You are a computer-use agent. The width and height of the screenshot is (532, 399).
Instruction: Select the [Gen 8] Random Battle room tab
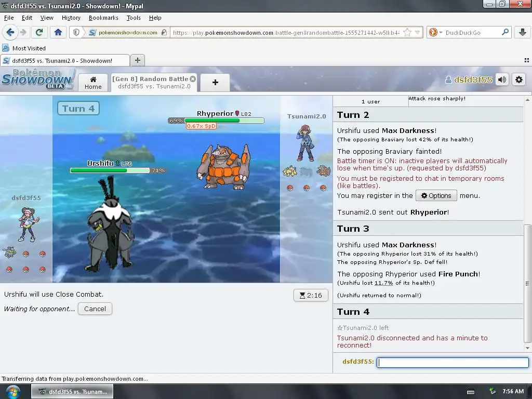tap(154, 83)
